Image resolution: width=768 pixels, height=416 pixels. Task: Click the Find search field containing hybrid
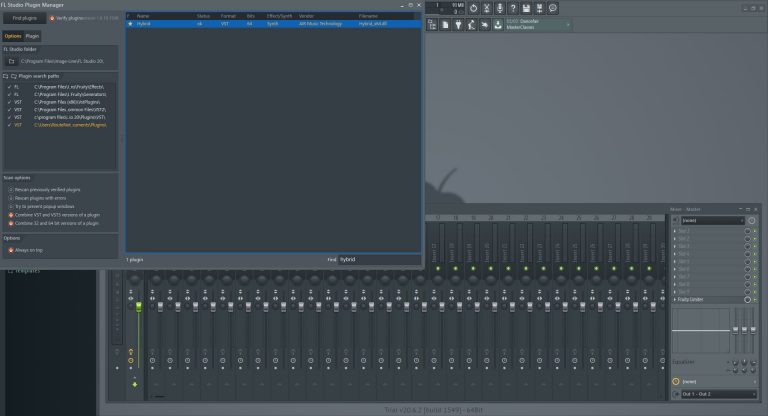[376, 259]
